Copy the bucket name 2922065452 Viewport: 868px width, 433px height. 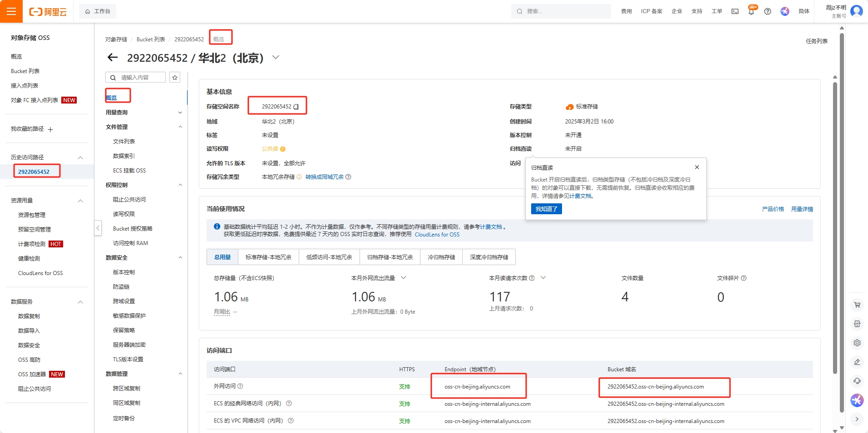296,107
